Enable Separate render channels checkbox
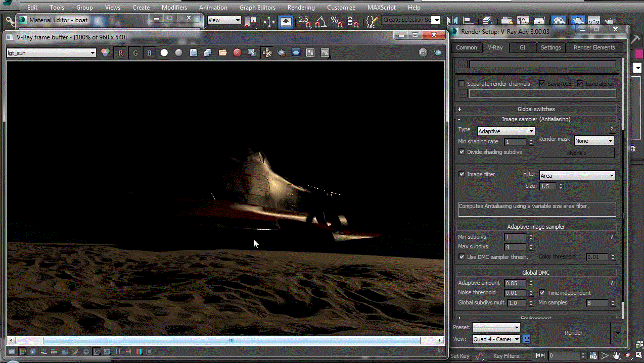 click(x=462, y=83)
